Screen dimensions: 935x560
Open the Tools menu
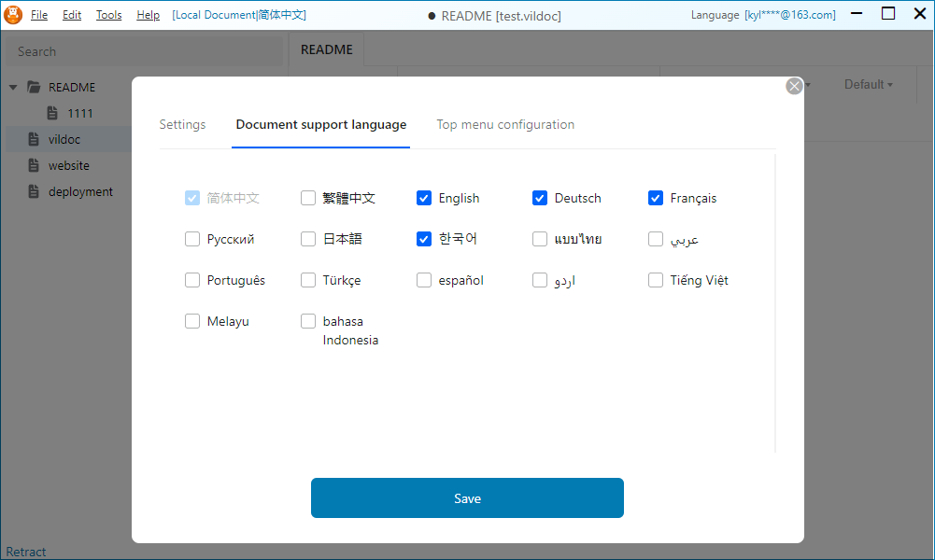(108, 15)
